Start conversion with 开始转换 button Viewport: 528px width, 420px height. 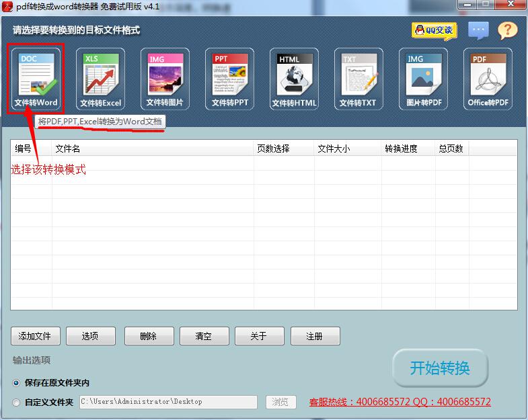point(440,368)
